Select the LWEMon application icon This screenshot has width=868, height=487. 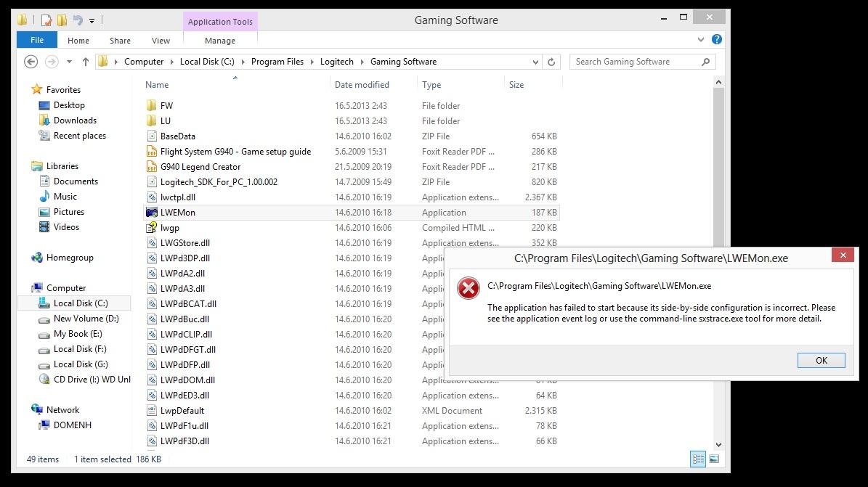[152, 213]
